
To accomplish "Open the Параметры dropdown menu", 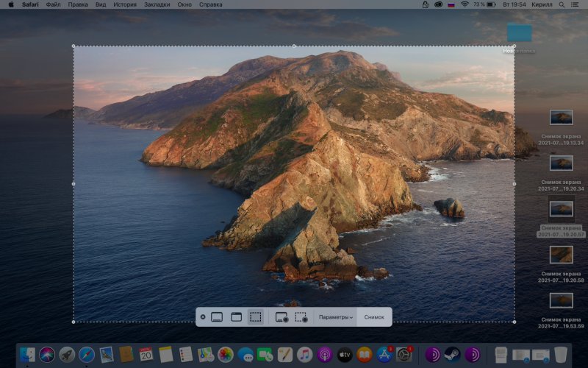I will (x=336, y=316).
